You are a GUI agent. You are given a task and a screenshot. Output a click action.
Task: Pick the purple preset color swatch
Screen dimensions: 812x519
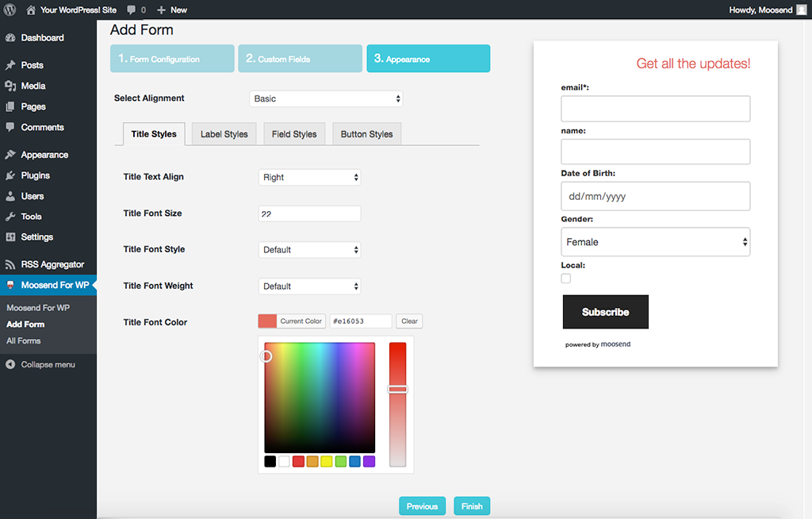coord(369,461)
